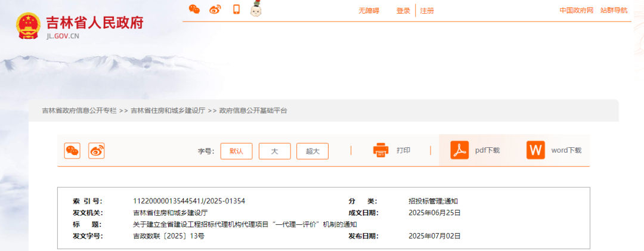
Task: Open the WeChat icon in top header
Action: pos(194,10)
